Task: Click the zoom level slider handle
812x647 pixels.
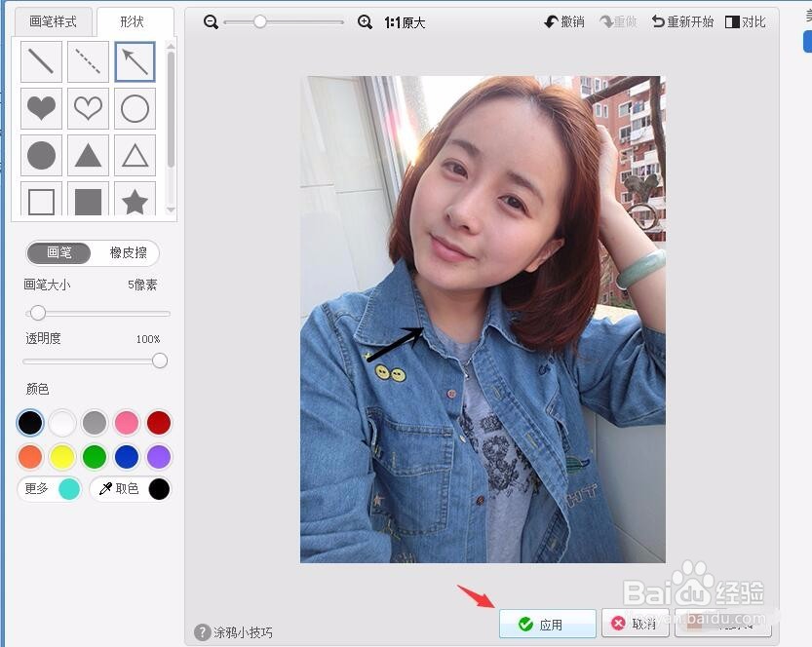Action: click(260, 21)
